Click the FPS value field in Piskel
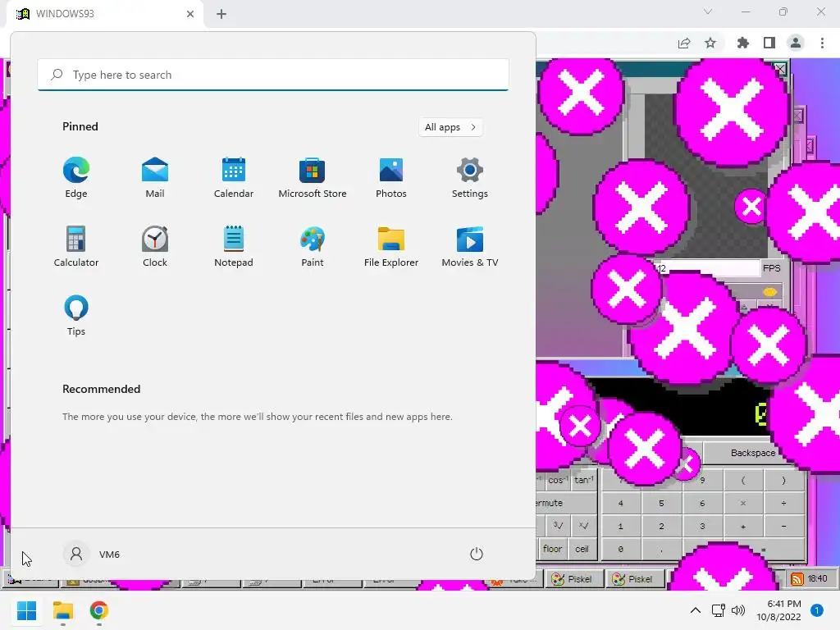This screenshot has height=630, width=840. click(x=707, y=268)
